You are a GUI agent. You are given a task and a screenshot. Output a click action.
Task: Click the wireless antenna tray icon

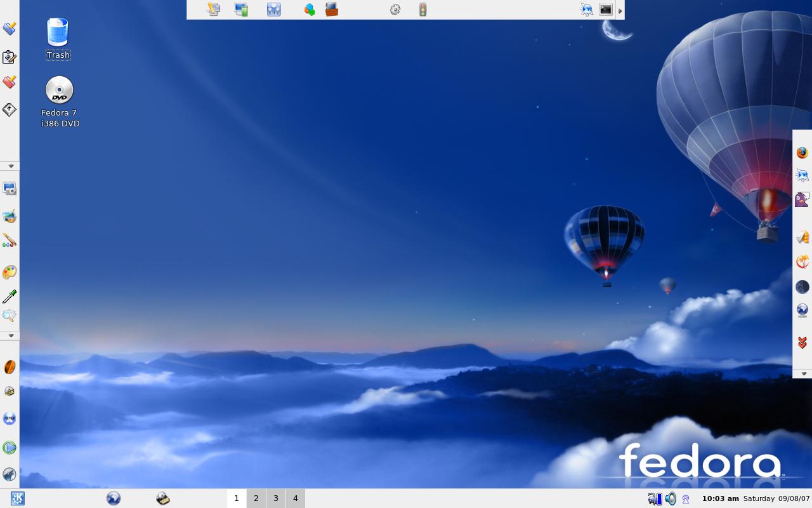point(686,499)
